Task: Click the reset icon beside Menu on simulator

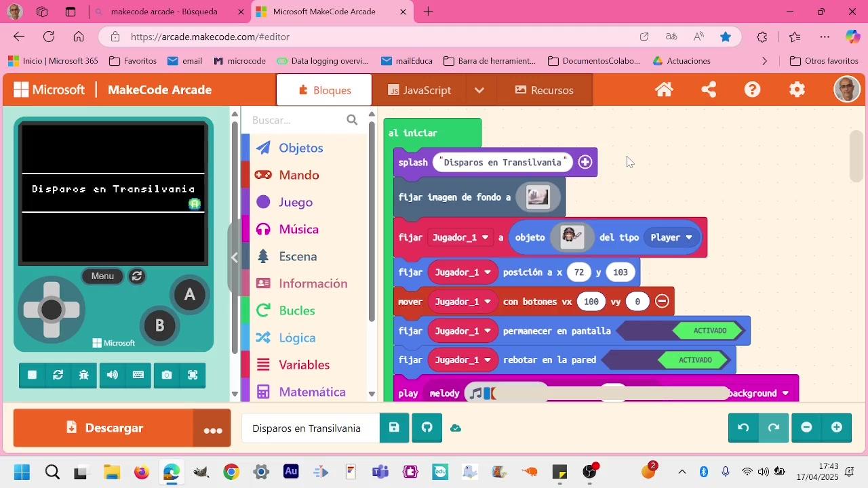Action: (137, 276)
